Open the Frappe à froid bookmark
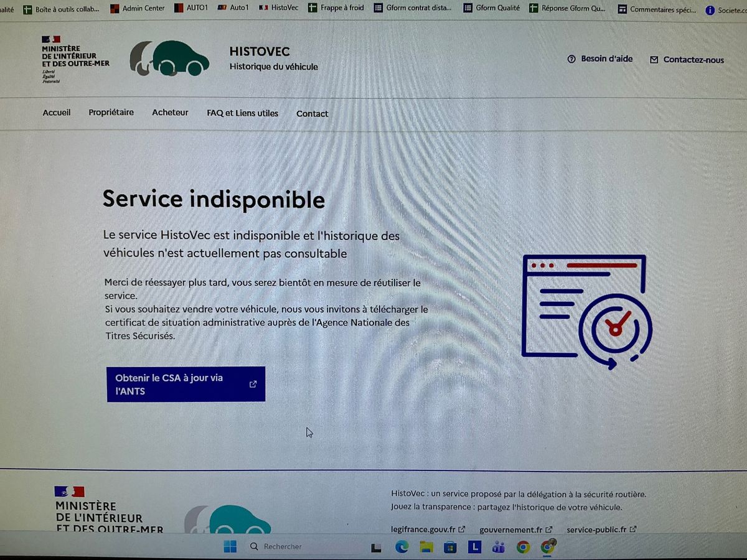 click(336, 8)
